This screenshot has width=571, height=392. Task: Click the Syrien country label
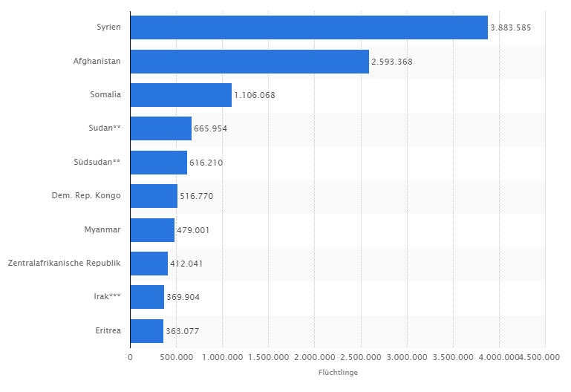click(108, 27)
